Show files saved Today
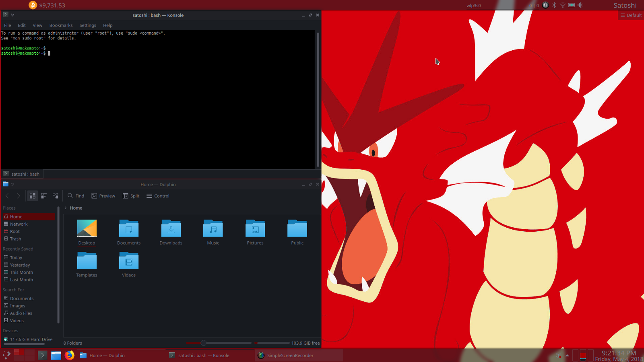 click(x=29, y=257)
